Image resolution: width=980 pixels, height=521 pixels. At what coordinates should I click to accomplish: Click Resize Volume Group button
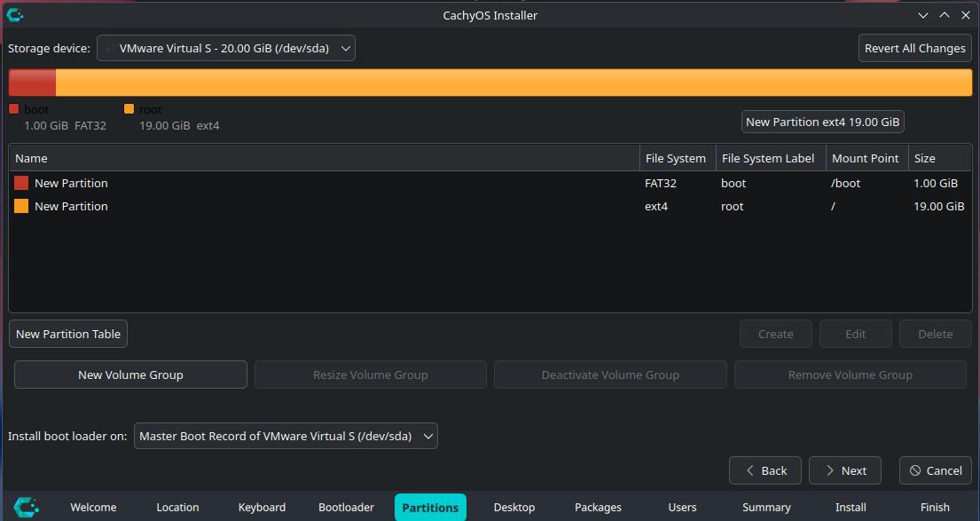point(371,375)
